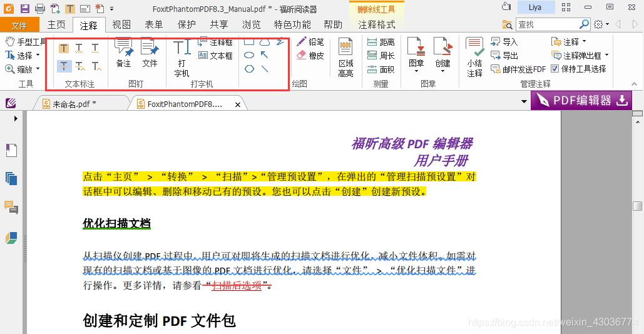Viewport: 644px width, 334px height.
Task: Click the Liya account button
Action: (x=536, y=7)
